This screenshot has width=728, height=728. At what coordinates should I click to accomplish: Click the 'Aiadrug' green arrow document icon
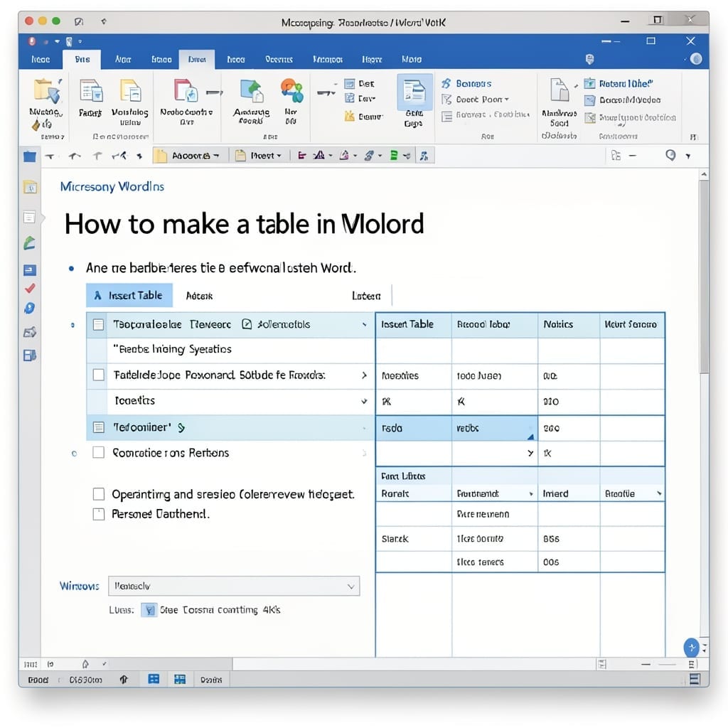(x=251, y=90)
